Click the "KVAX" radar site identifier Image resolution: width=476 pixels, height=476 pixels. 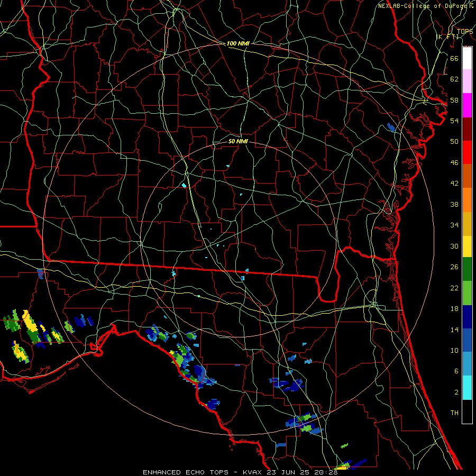pyautogui.click(x=253, y=472)
